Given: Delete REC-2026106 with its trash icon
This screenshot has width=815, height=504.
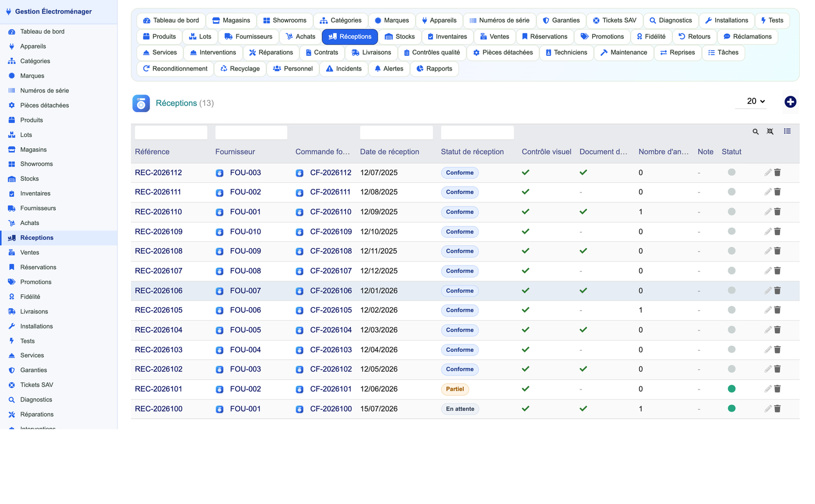Looking at the screenshot, I should coord(777,290).
